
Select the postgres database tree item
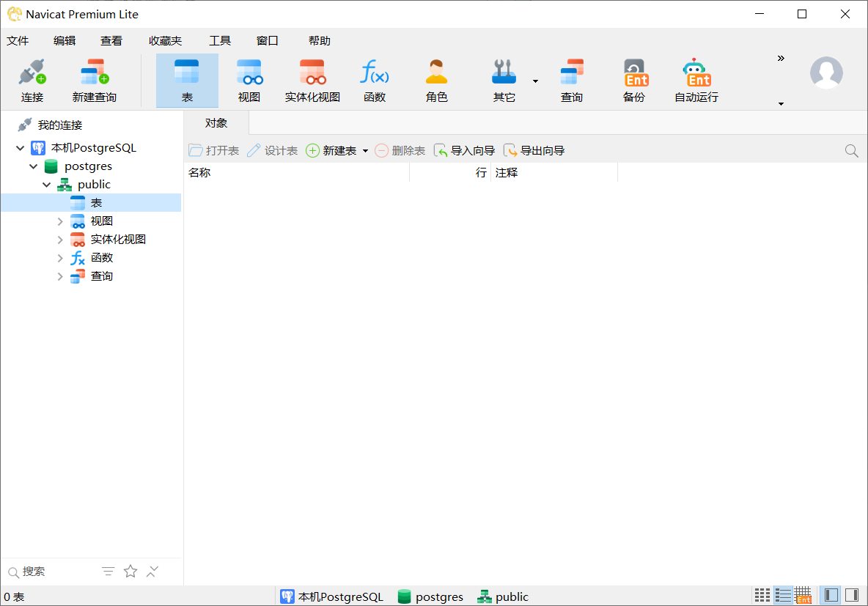point(88,166)
